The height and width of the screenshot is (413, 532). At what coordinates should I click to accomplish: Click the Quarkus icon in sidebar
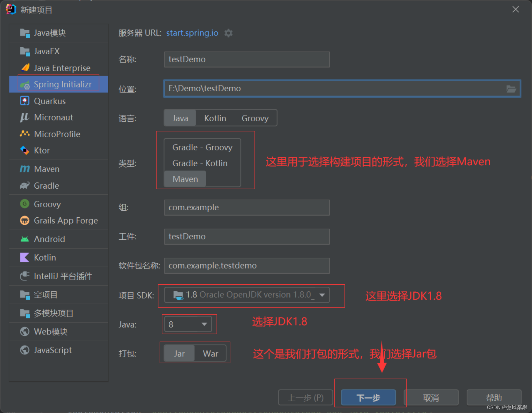(x=25, y=101)
